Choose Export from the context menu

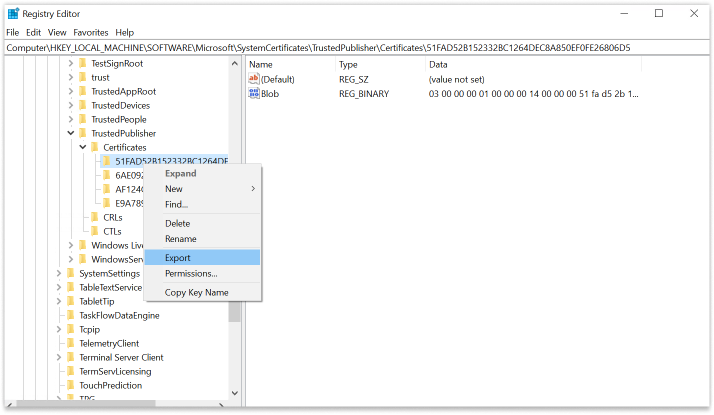[x=202, y=258]
